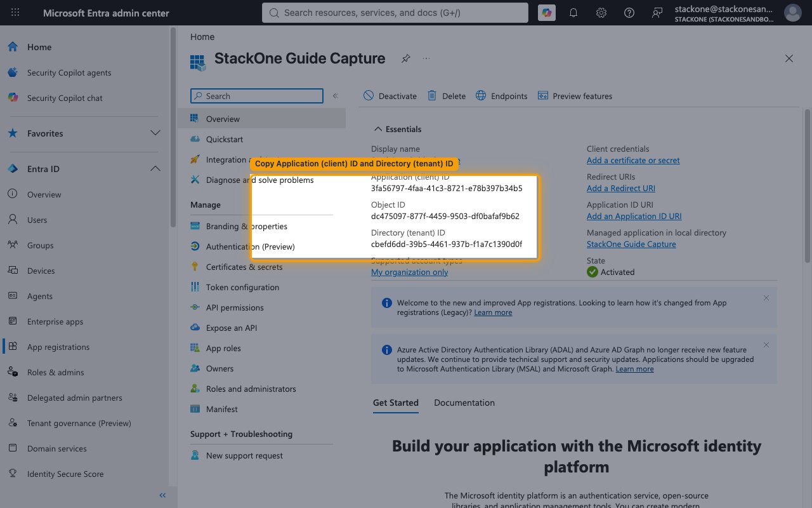812x508 pixels.
Task: Open the more options ellipsis beside title
Action: 426,58
